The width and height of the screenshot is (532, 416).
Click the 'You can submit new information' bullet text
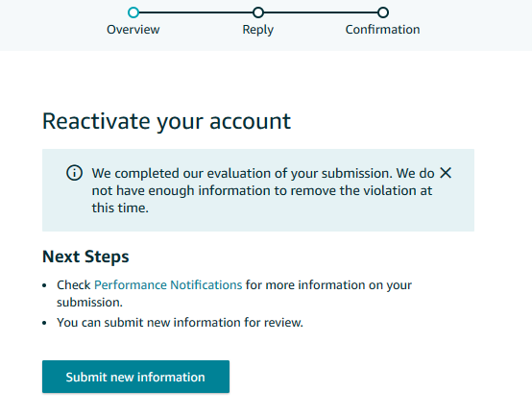tap(180, 323)
